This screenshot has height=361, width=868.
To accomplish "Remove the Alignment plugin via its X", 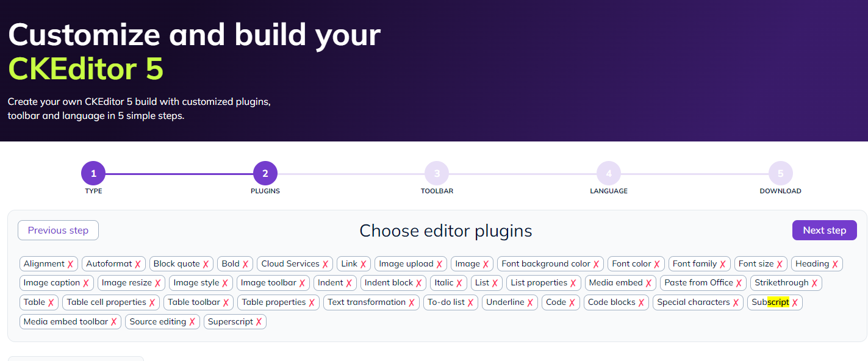I will [x=71, y=264].
